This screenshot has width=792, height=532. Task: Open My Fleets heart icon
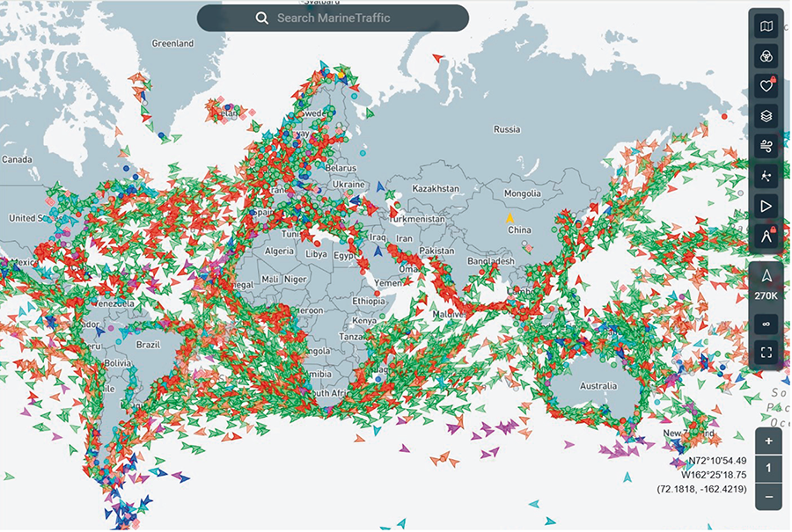[767, 86]
